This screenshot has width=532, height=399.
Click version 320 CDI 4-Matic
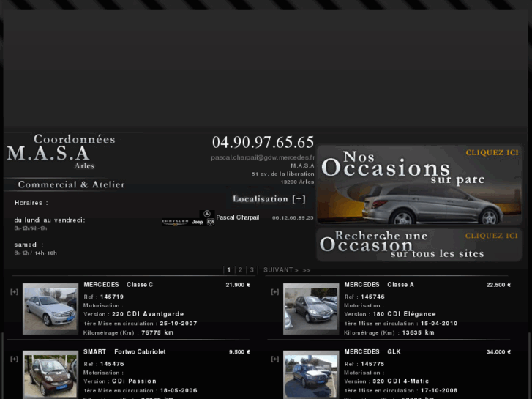pos(401,381)
